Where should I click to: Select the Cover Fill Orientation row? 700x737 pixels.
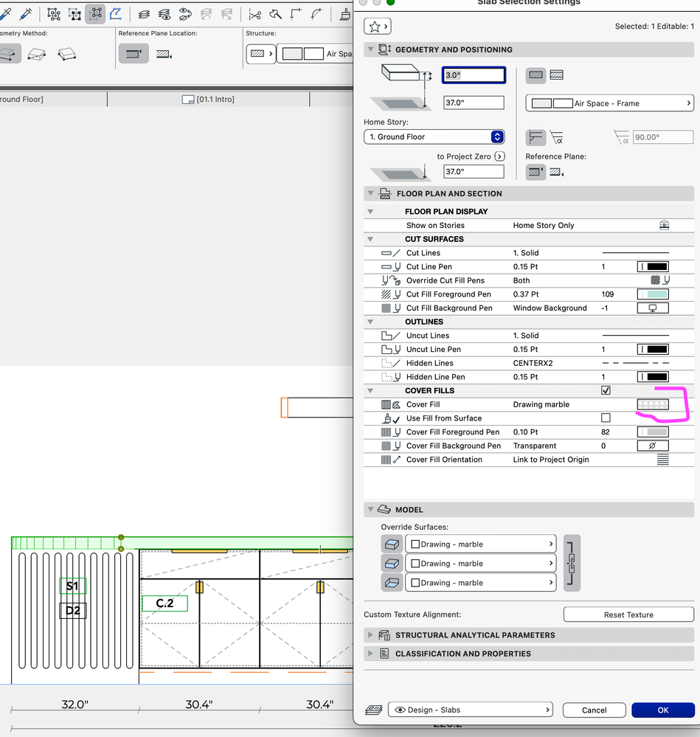click(x=529, y=460)
